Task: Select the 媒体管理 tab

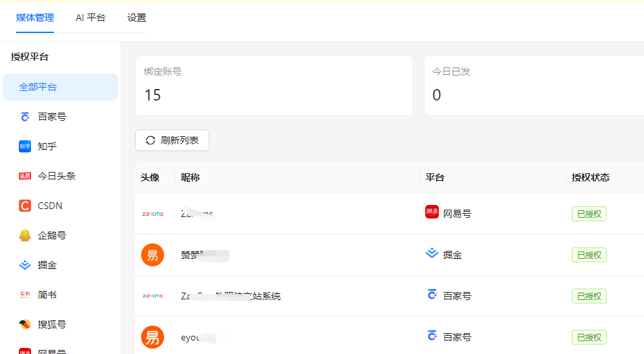Action: pyautogui.click(x=35, y=18)
